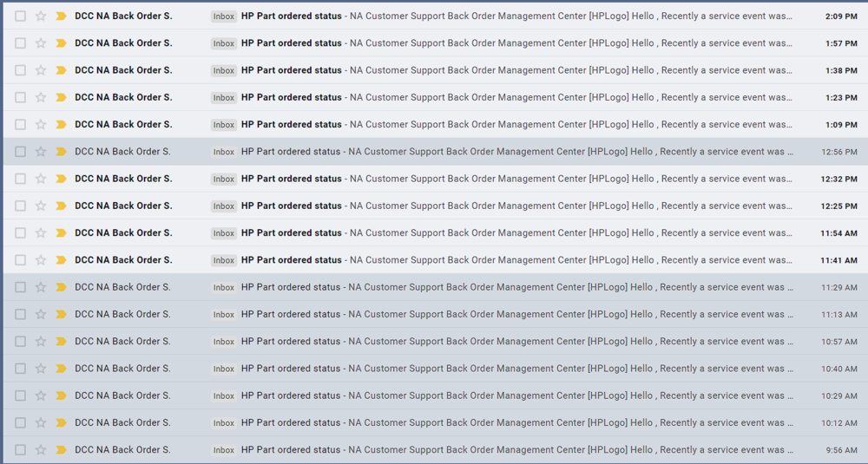
Task: Toggle importance marker on 12:32 PM email
Action: (x=61, y=179)
